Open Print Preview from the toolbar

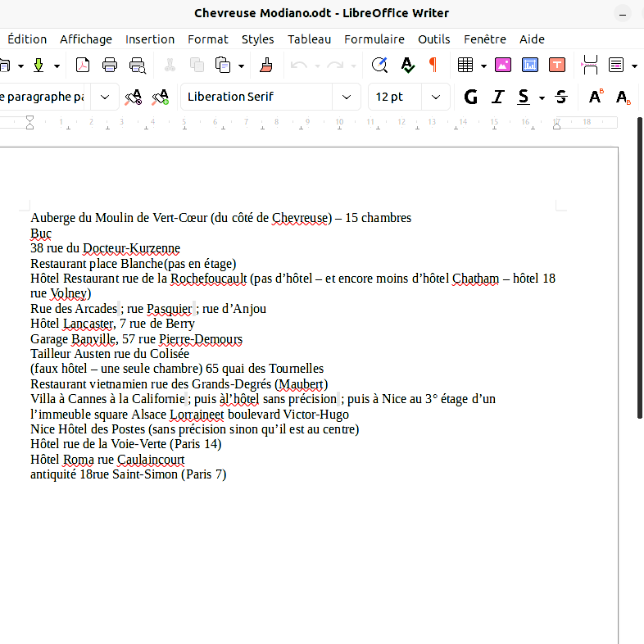pos(138,66)
